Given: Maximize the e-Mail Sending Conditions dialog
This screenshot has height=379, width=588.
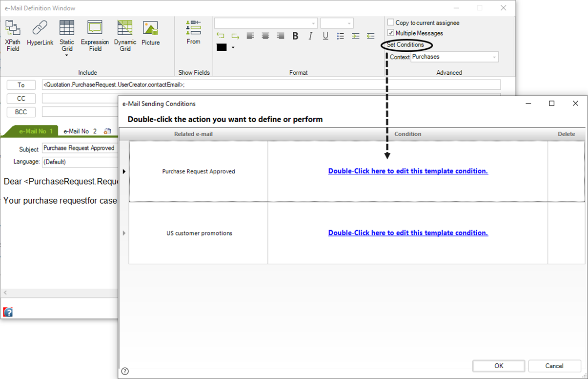Looking at the screenshot, I should point(551,104).
